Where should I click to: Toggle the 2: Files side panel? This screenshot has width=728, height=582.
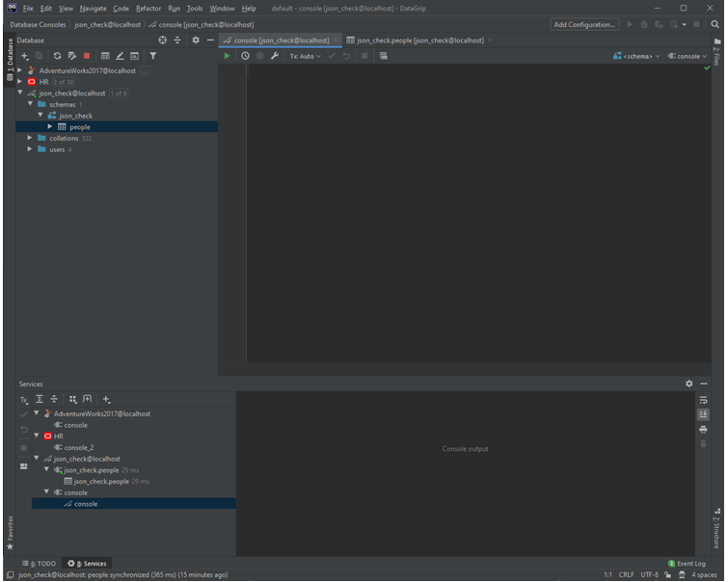click(x=717, y=53)
